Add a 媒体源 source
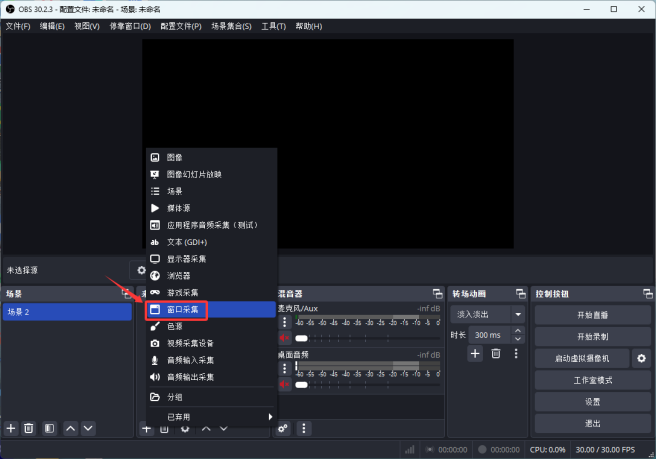The image size is (656, 459). point(211,208)
